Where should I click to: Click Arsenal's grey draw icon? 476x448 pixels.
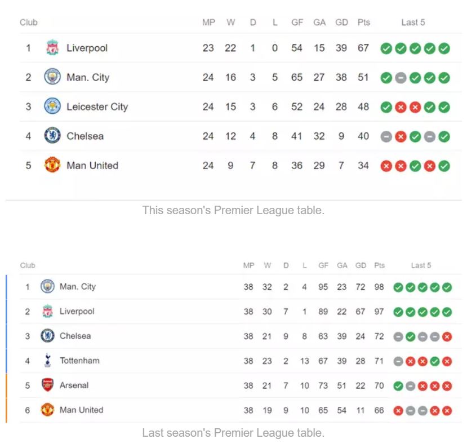pyautogui.click(x=410, y=386)
